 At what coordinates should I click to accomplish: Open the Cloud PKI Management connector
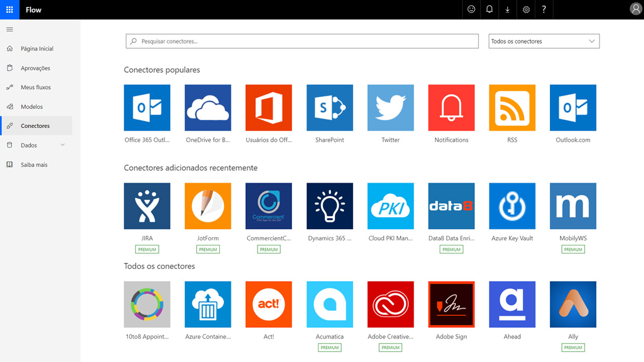coord(390,206)
